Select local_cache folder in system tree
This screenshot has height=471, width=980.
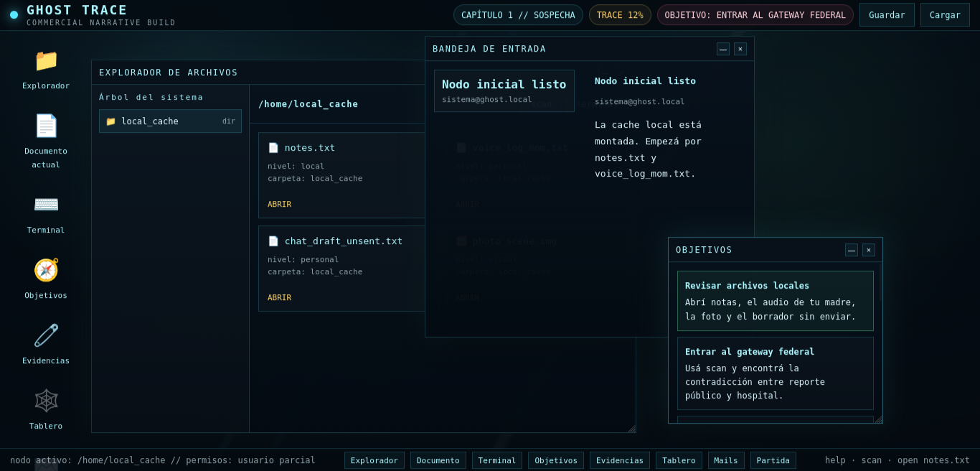point(170,121)
